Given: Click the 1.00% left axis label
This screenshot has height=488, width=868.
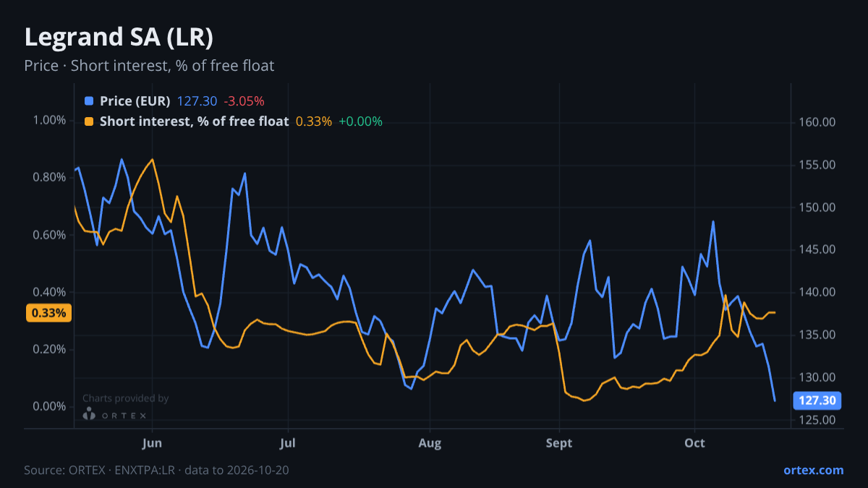Looking at the screenshot, I should click(x=50, y=120).
